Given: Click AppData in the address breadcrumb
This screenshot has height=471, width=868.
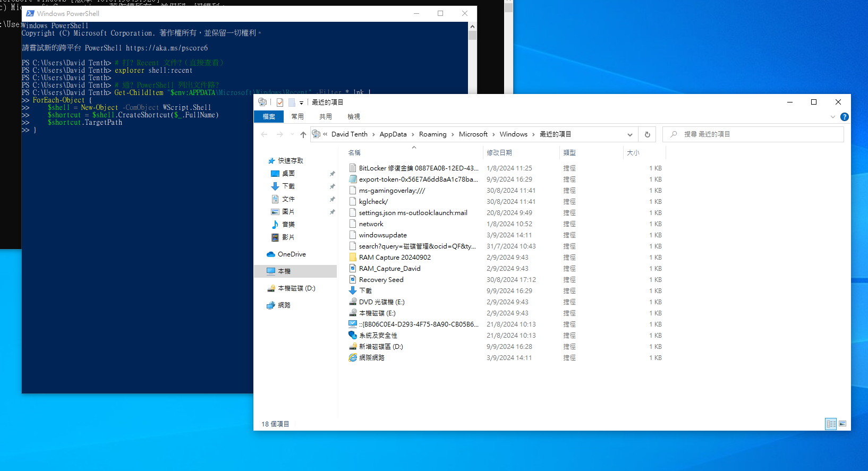Looking at the screenshot, I should coord(393,134).
